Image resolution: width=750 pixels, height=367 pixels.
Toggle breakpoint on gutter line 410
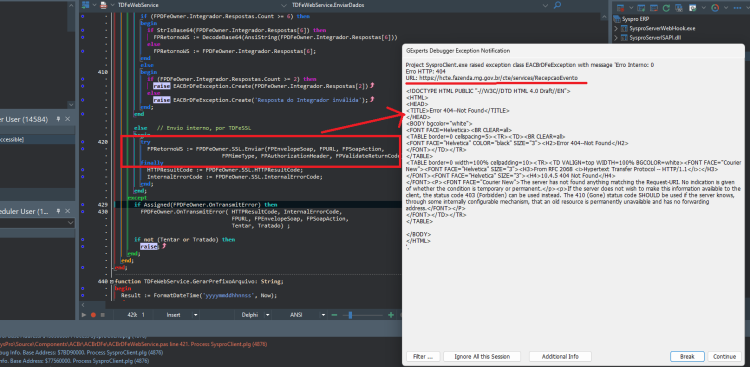point(82,72)
